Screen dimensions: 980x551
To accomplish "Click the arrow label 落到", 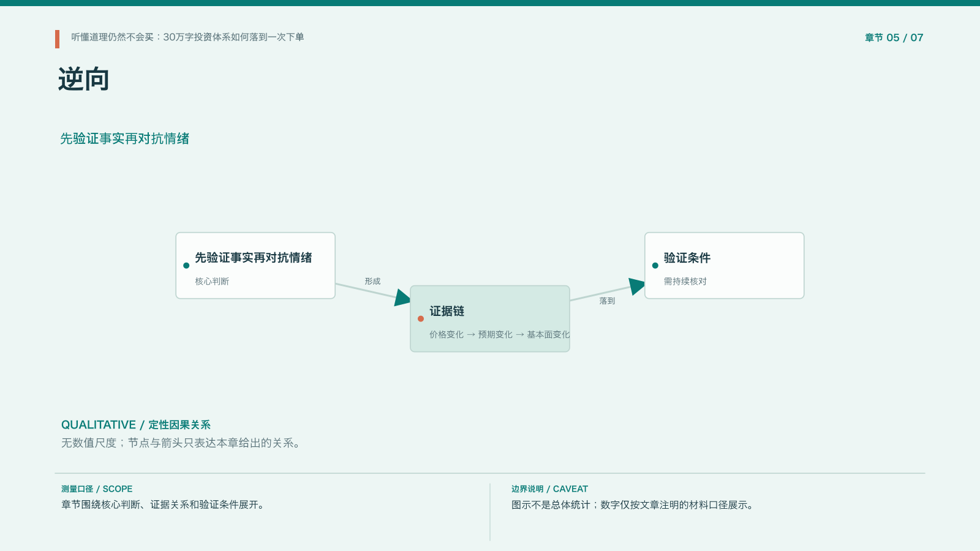I will [x=607, y=301].
